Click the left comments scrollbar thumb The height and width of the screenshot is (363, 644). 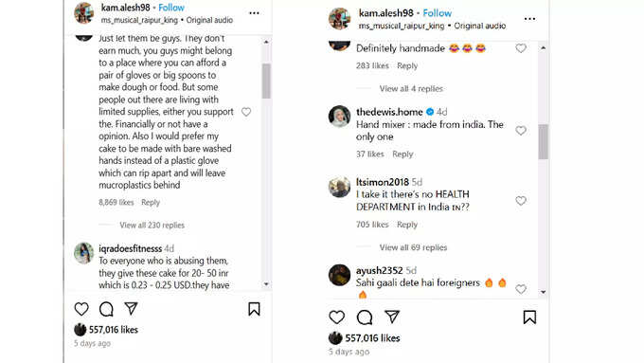266,81
